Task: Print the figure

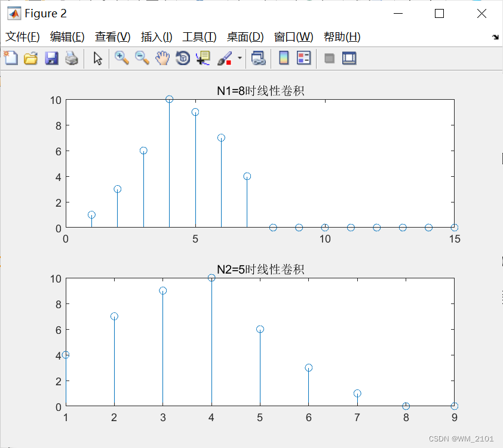Action: pyautogui.click(x=70, y=58)
